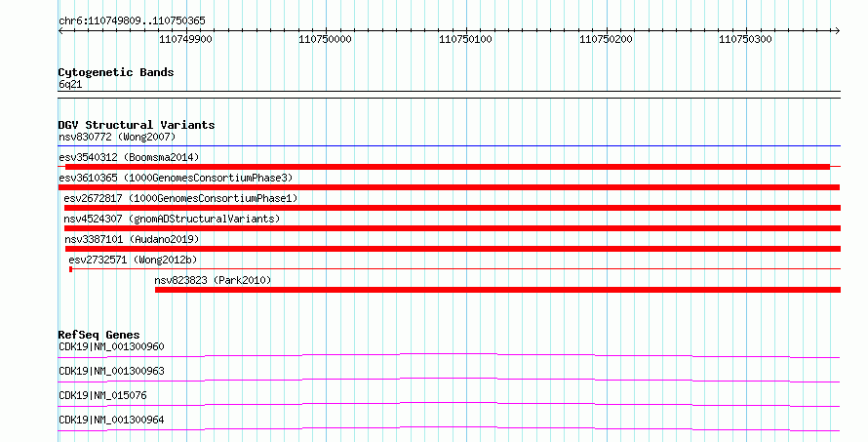Image resolution: width=868 pixels, height=442 pixels.
Task: Open transcript CDK19|NM_015076 label
Action: [x=102, y=395]
